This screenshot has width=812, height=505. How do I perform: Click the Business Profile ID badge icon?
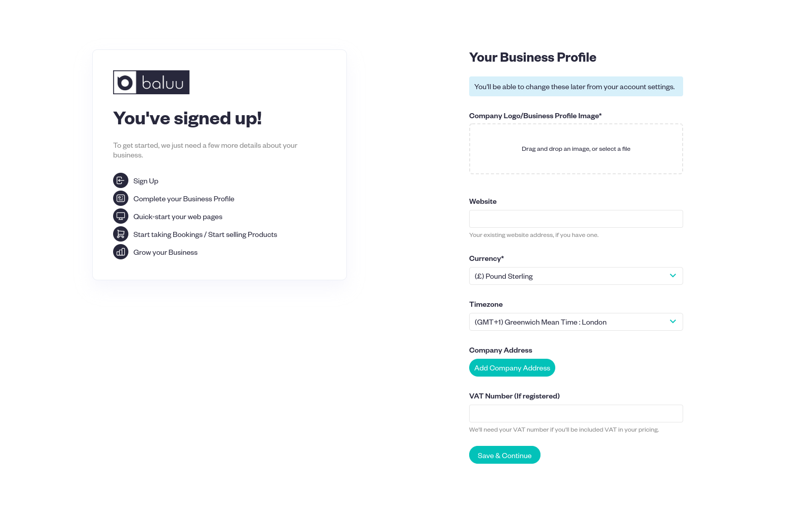120,198
